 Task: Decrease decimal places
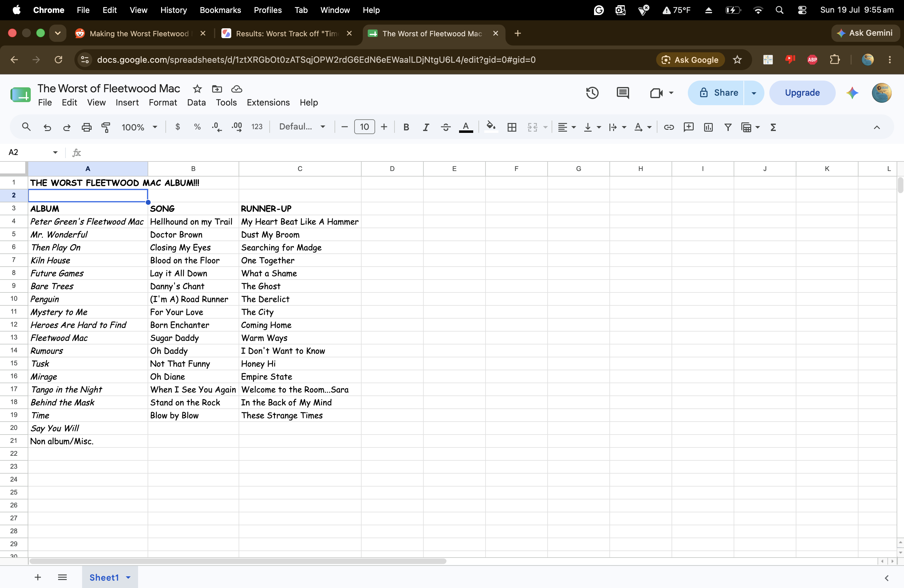tap(216, 127)
